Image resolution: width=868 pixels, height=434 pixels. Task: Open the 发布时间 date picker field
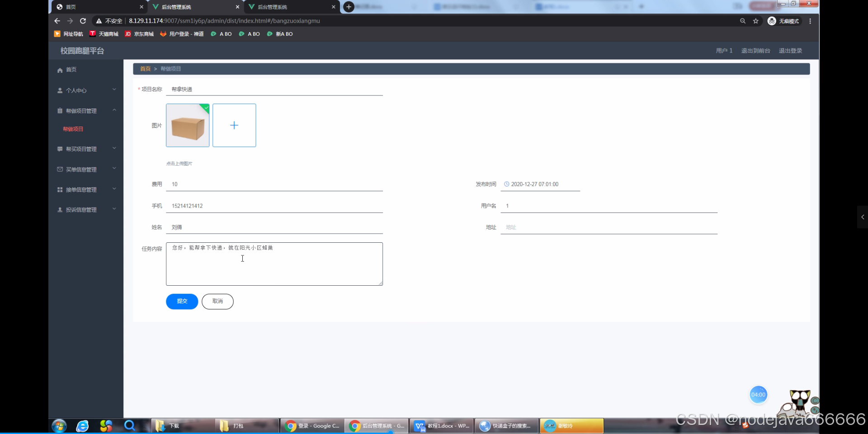(540, 184)
